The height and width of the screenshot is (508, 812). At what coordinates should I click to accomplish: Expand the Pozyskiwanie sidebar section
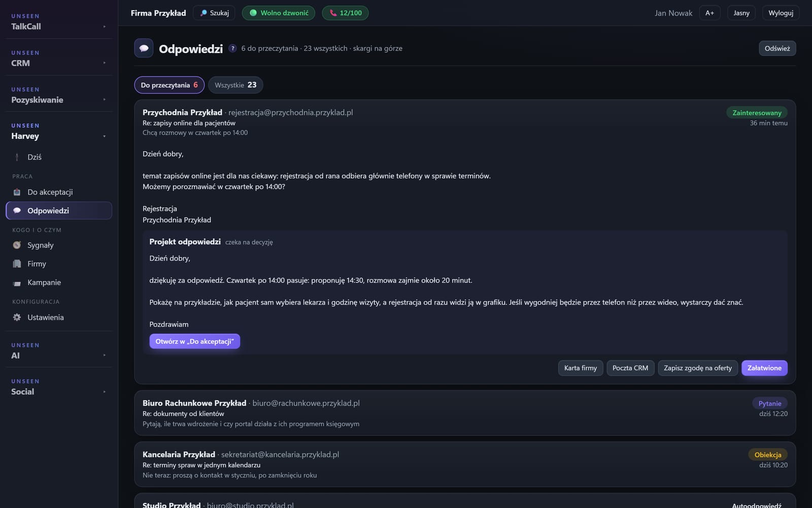(x=59, y=94)
